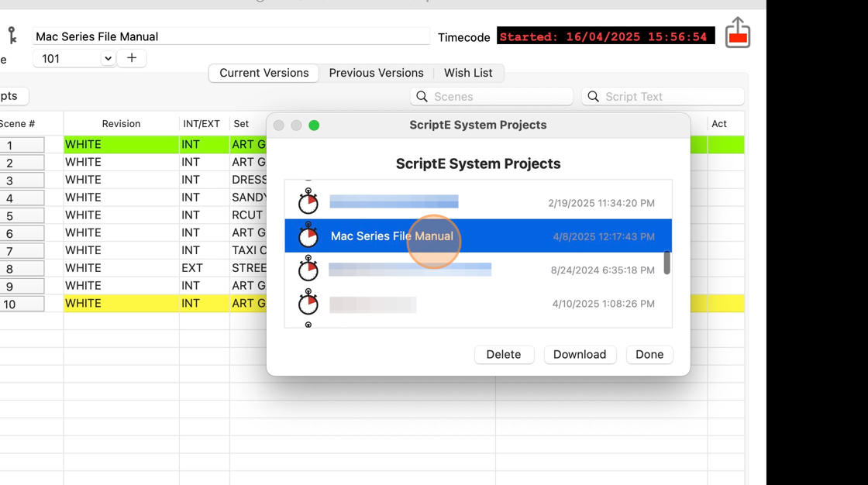Download the selected project
Image resolution: width=868 pixels, height=485 pixels.
tap(580, 354)
